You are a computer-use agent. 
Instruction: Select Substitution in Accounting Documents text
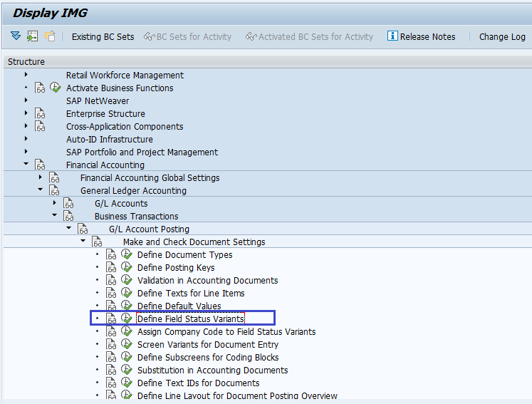[x=212, y=370]
